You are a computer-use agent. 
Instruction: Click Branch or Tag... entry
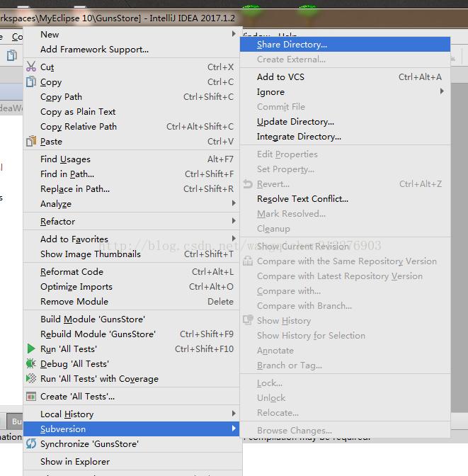pos(345,365)
